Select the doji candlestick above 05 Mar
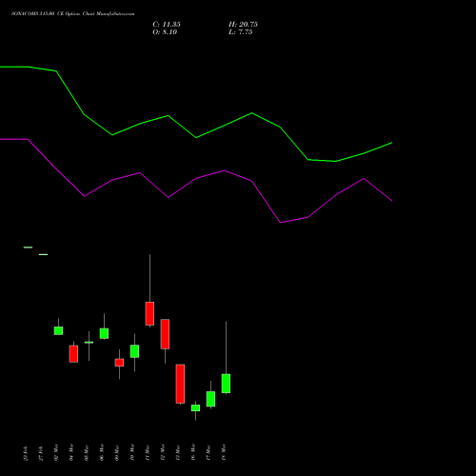The image size is (476, 476). (89, 343)
